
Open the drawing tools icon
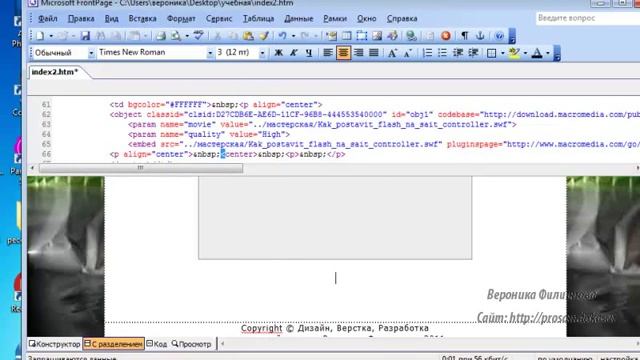coord(392,36)
